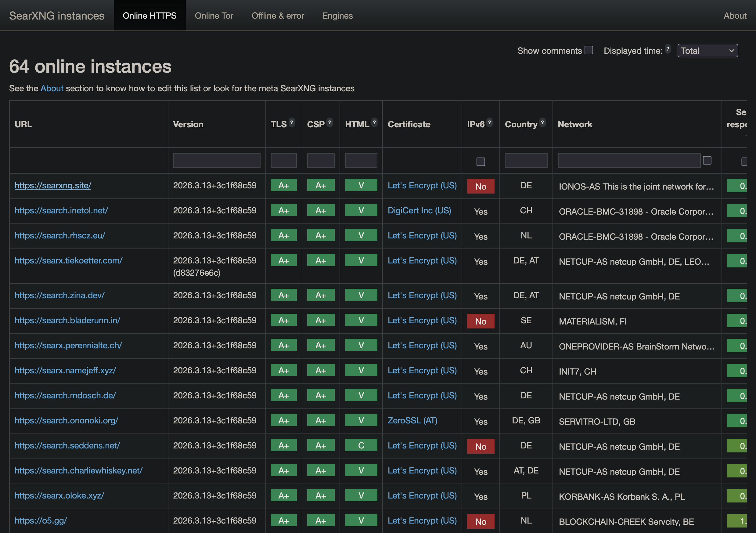Click the ZeroSSL (AT) certificate link
756x533 pixels.
pos(412,421)
